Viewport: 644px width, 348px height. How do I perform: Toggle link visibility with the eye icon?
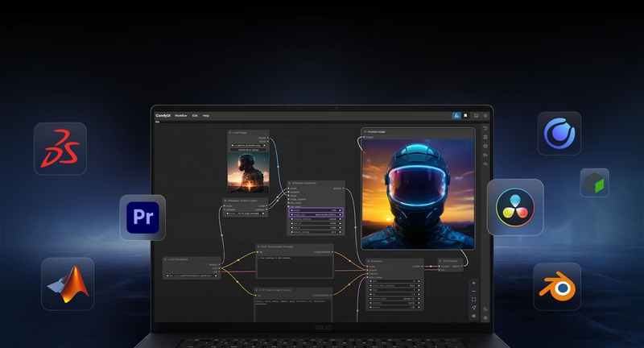473,316
